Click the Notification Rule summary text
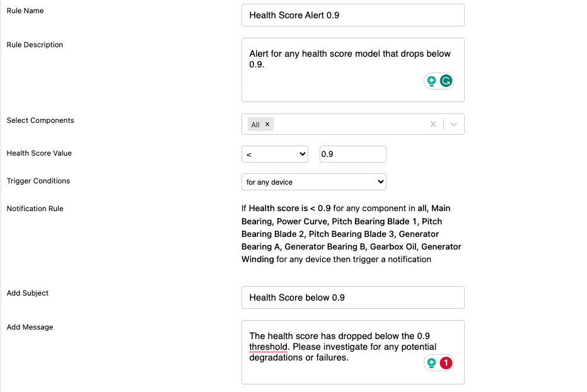 coord(351,234)
